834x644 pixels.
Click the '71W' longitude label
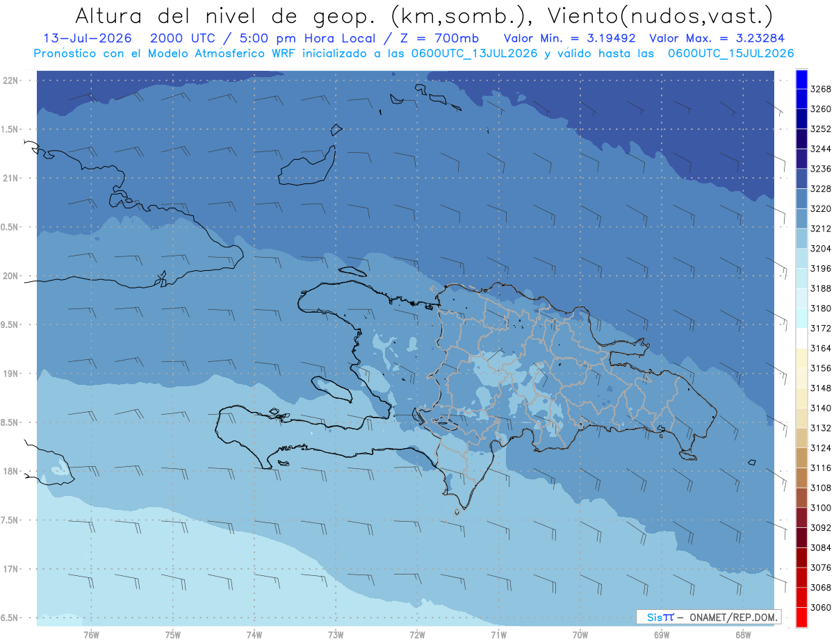[498, 634]
